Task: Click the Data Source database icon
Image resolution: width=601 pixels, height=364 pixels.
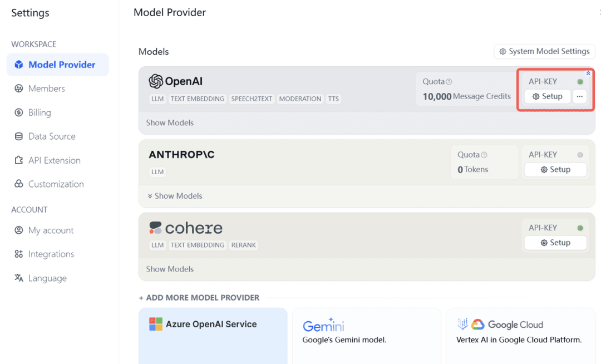Action: click(19, 136)
